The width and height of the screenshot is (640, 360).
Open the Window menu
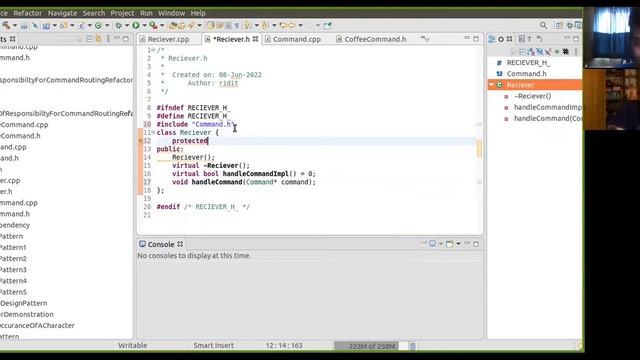point(171,13)
